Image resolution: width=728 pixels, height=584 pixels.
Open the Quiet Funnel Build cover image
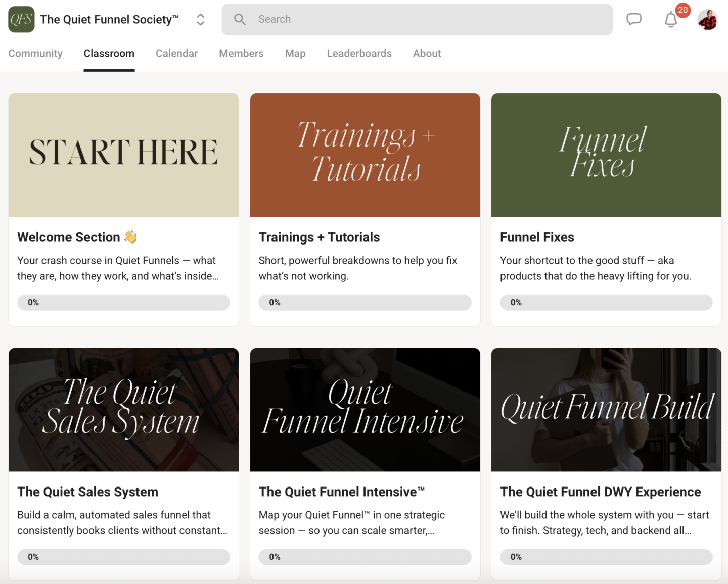tap(606, 410)
